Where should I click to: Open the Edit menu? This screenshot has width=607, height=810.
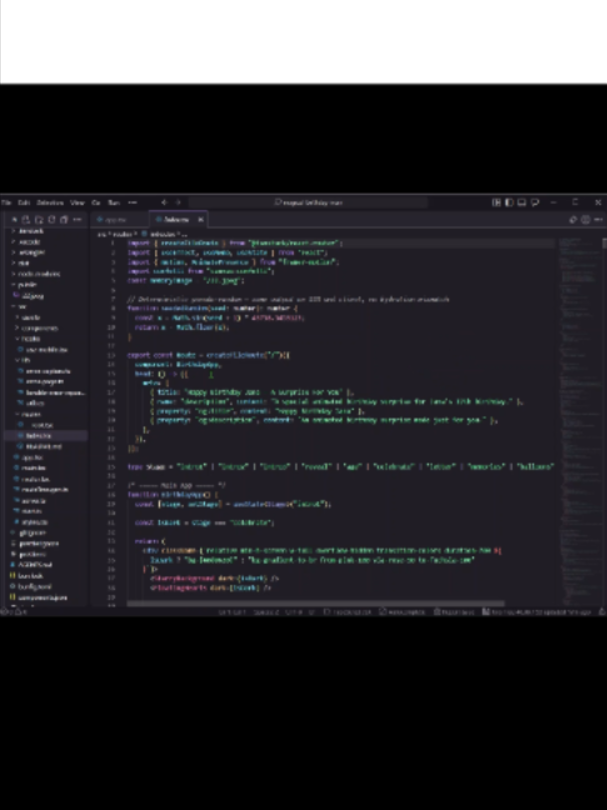(24, 202)
